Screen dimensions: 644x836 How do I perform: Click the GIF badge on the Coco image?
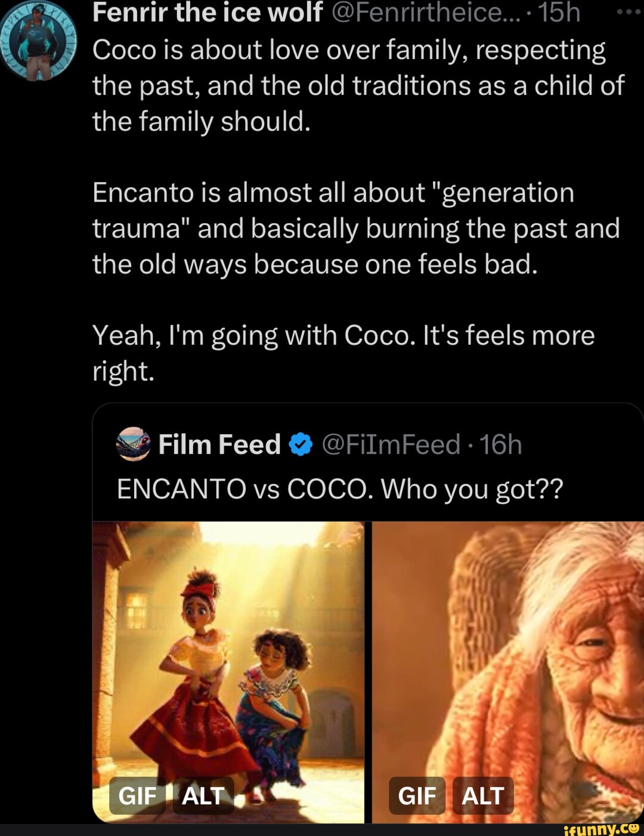point(417,795)
